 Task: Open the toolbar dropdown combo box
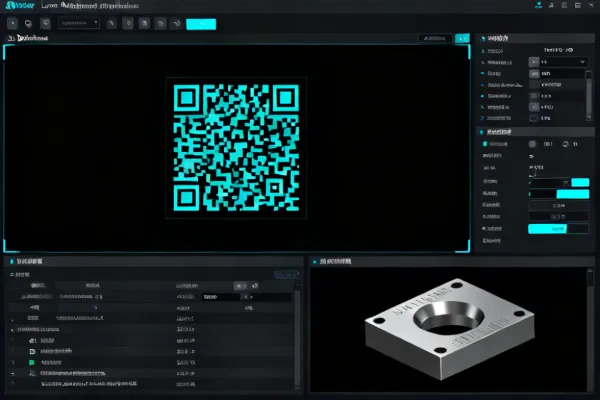click(78, 23)
